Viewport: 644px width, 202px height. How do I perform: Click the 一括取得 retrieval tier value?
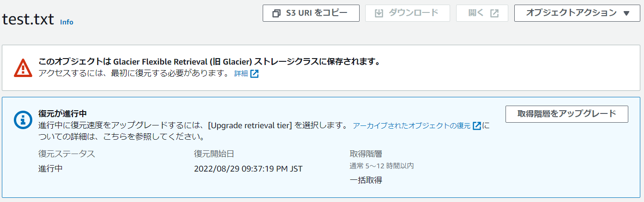point(366,180)
